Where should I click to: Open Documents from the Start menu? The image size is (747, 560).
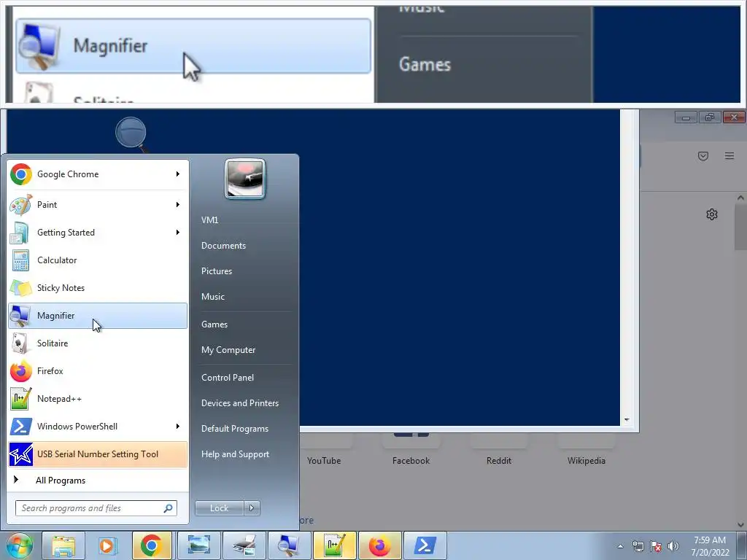pyautogui.click(x=223, y=246)
